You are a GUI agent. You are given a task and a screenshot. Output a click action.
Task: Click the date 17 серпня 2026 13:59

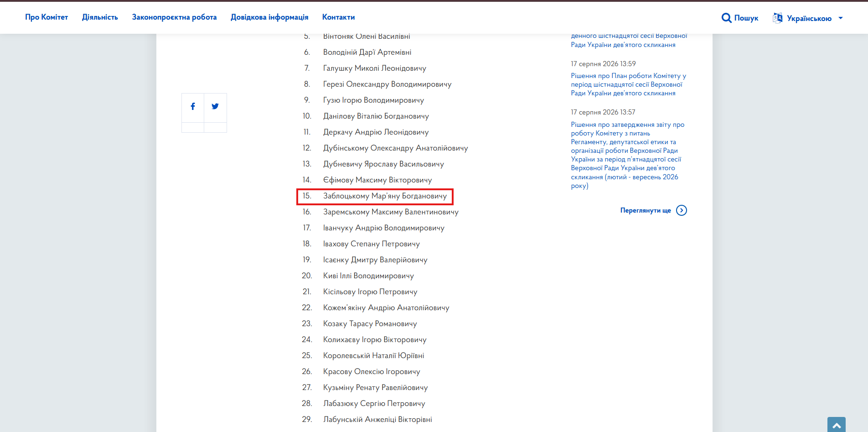603,64
